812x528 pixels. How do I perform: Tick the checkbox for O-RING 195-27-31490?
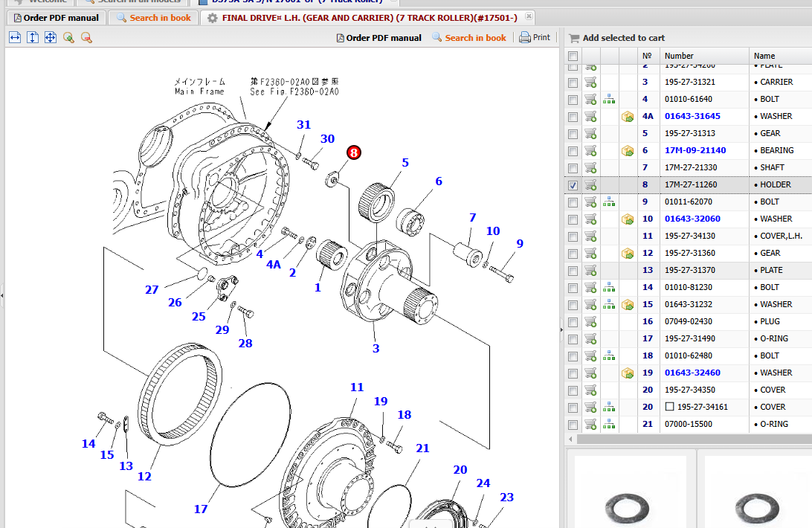[x=573, y=339]
